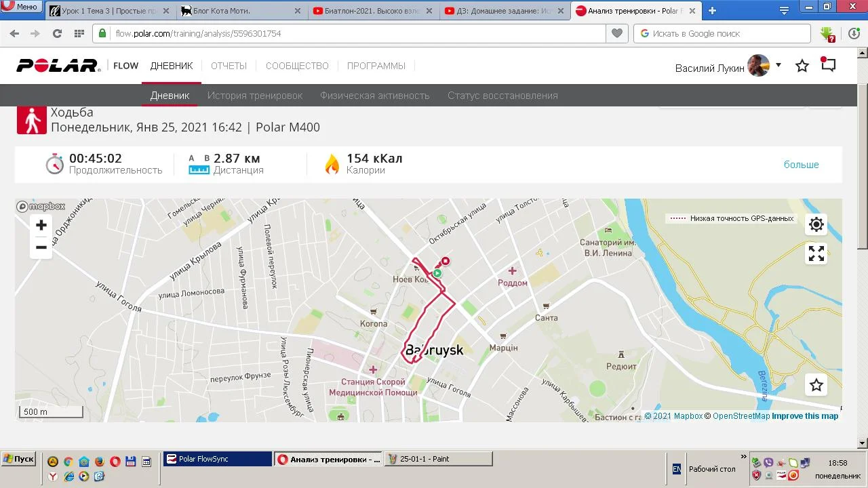Open a new browser tab

(712, 11)
